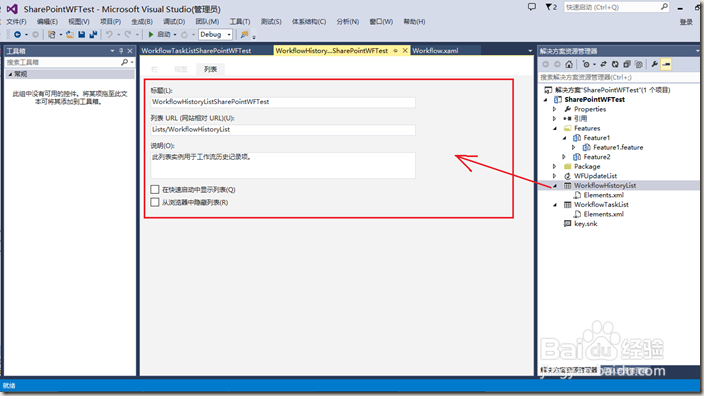
Task: Click the Sign in (登录) link
Action: click(686, 22)
